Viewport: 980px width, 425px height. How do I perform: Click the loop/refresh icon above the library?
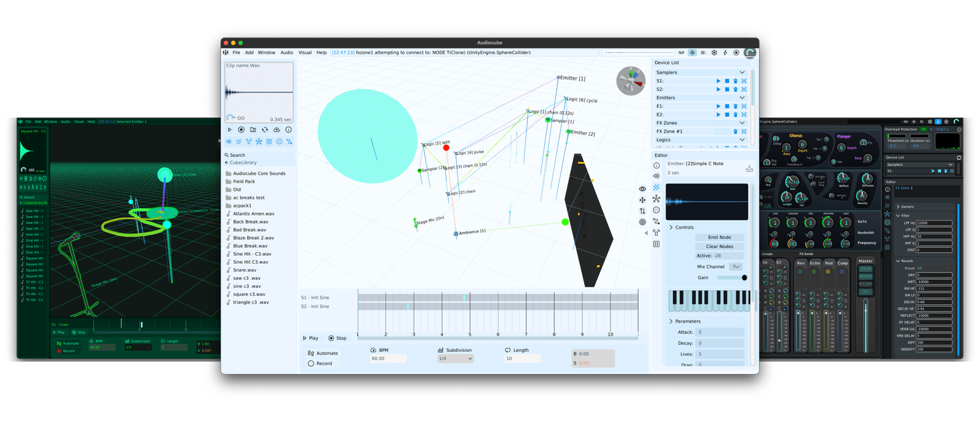(265, 129)
